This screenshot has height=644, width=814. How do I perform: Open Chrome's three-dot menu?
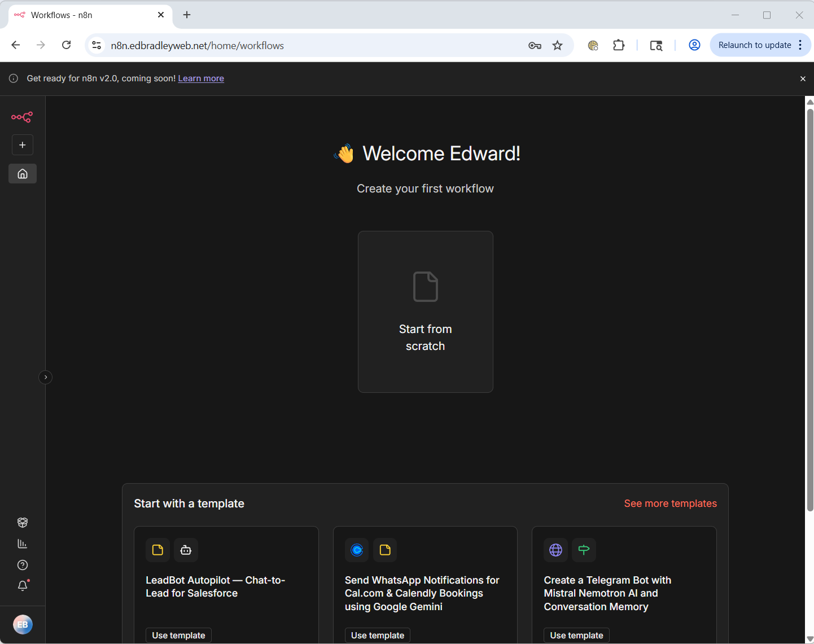point(800,45)
